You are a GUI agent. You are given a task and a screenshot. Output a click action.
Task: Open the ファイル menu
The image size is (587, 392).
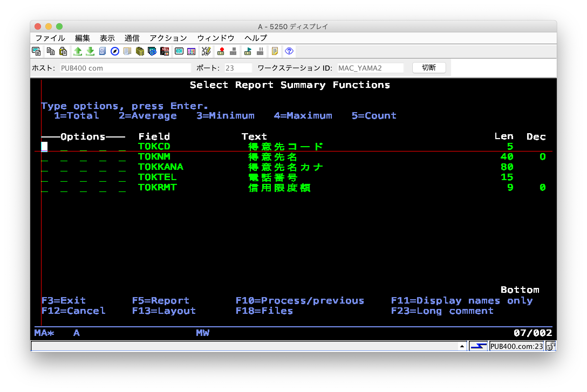coord(50,38)
